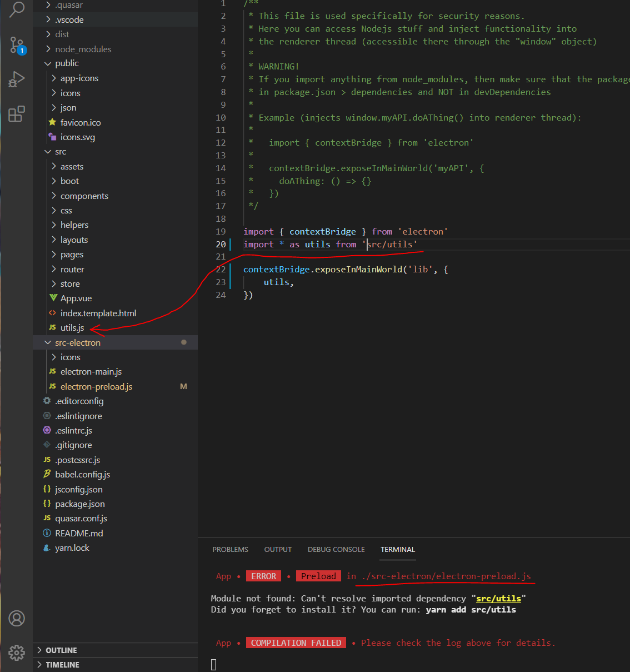Open Manage gear icon
Image resolution: width=630 pixels, height=672 pixels.
click(17, 652)
